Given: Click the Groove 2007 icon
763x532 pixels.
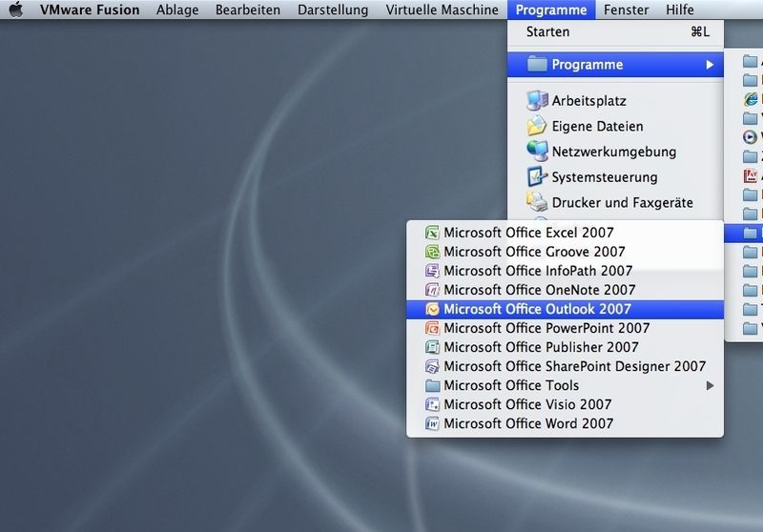Looking at the screenshot, I should pos(432,252).
